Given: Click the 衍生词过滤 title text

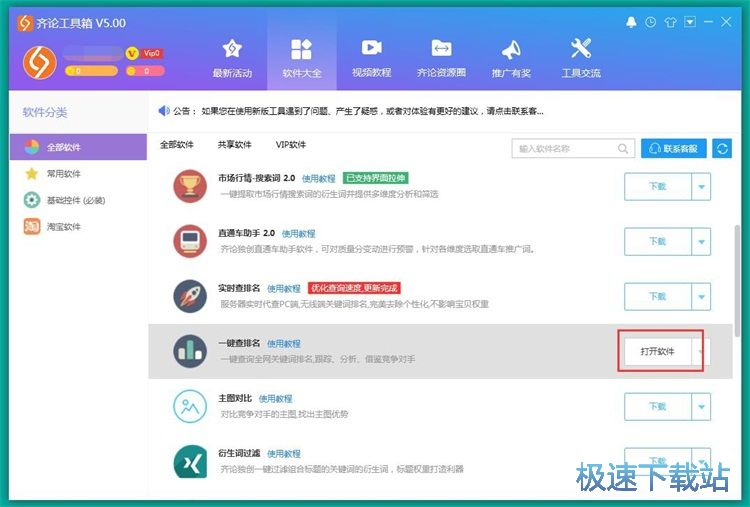Looking at the screenshot, I should point(239,453).
